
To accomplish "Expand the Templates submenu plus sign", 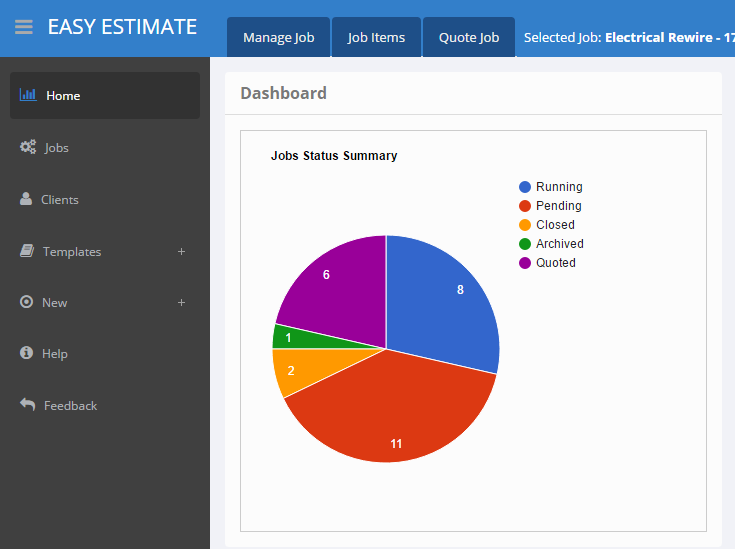I will pyautogui.click(x=181, y=251).
